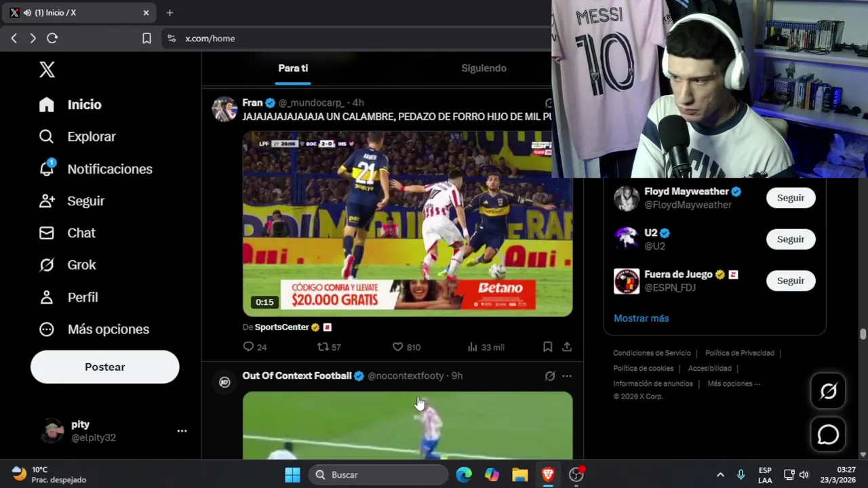Open SportsCenter source link
The width and height of the screenshot is (868, 488).
pyautogui.click(x=281, y=327)
